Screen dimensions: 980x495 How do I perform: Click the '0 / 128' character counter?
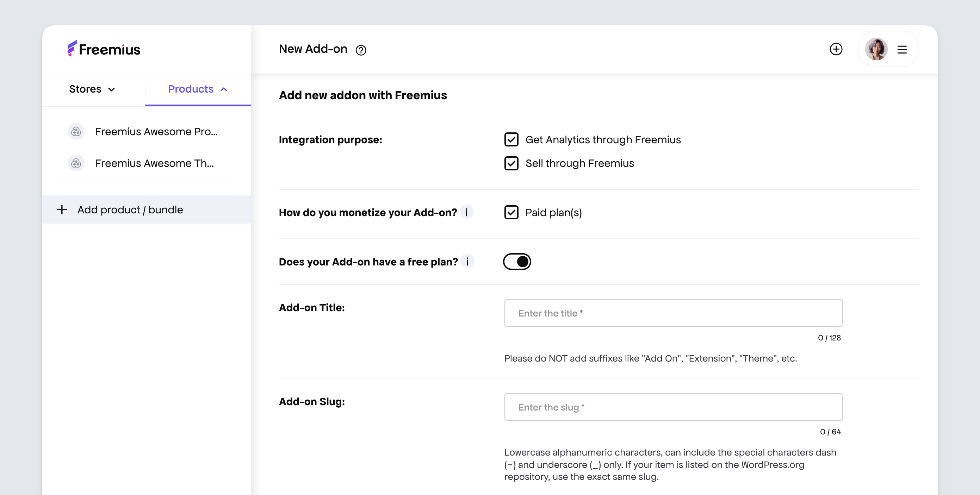click(x=829, y=338)
